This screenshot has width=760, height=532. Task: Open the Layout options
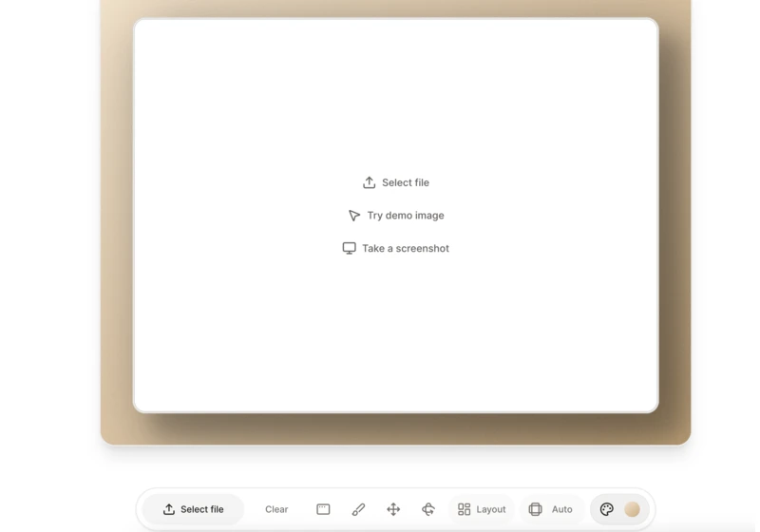[482, 509]
